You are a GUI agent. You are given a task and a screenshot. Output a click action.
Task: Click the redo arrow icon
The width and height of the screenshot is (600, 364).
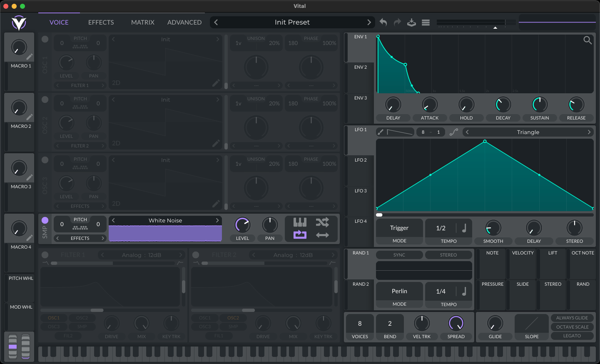pos(398,22)
